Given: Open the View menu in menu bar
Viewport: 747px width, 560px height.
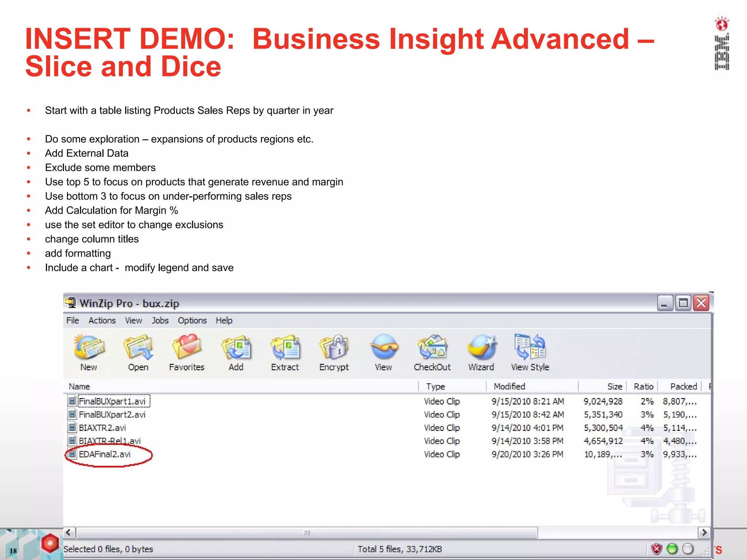Looking at the screenshot, I should pos(133,320).
